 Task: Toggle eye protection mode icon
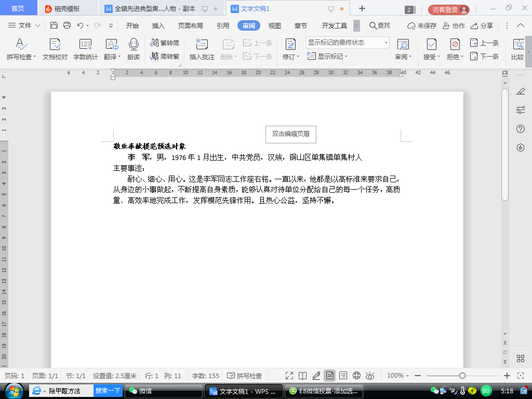coord(370,376)
